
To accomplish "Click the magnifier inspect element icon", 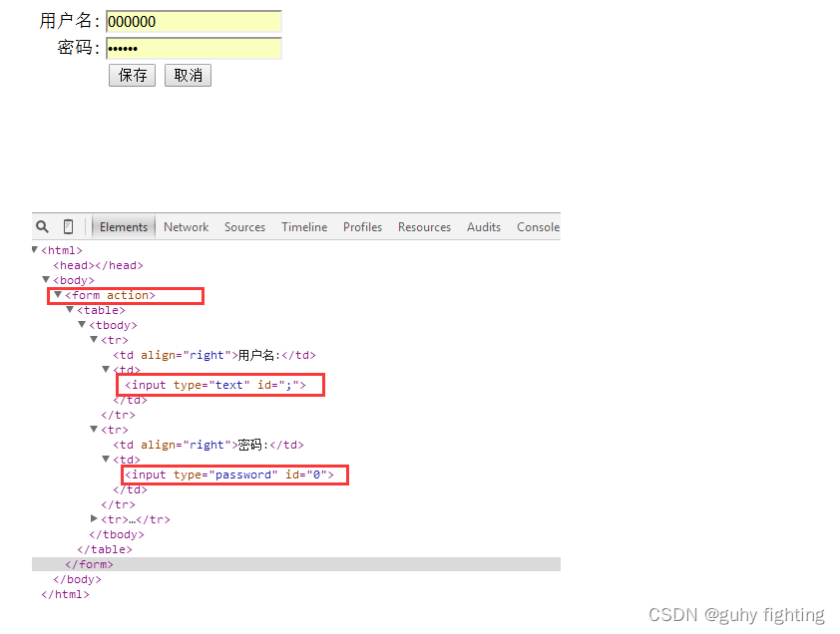I will tap(42, 226).
